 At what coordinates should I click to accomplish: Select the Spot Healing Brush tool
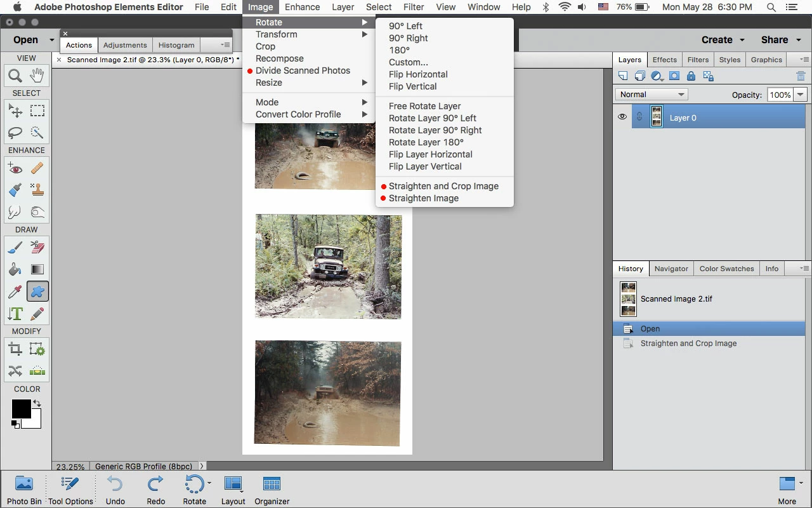tap(37, 168)
